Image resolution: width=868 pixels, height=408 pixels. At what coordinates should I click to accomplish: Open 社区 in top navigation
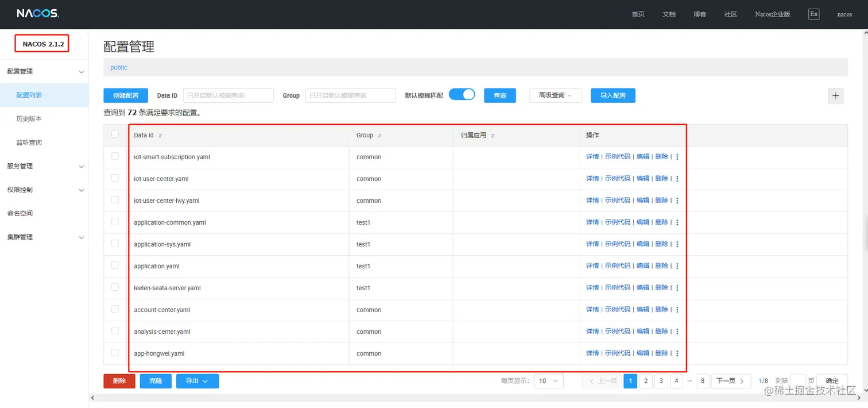click(x=730, y=14)
